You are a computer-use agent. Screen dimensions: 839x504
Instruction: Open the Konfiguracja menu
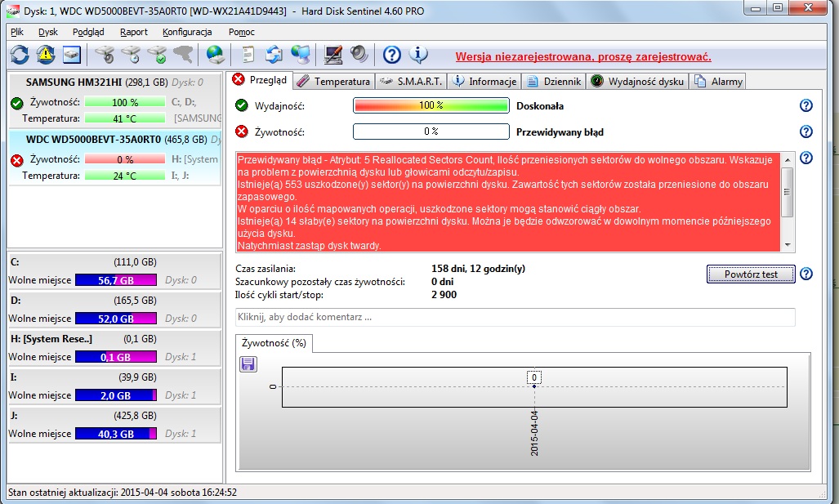point(187,32)
